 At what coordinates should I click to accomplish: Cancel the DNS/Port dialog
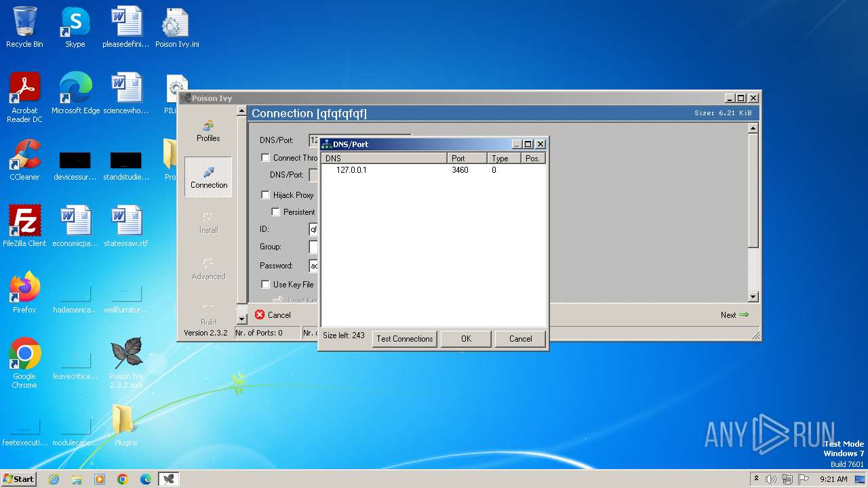point(520,339)
